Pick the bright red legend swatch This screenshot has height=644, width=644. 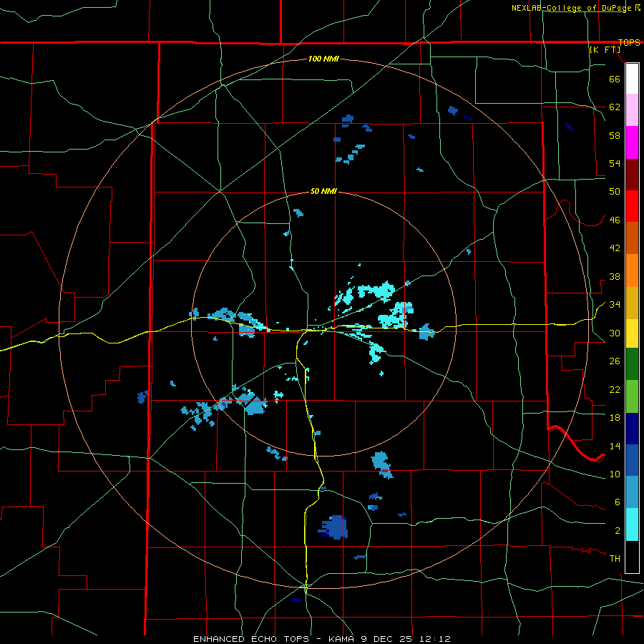coord(632,206)
